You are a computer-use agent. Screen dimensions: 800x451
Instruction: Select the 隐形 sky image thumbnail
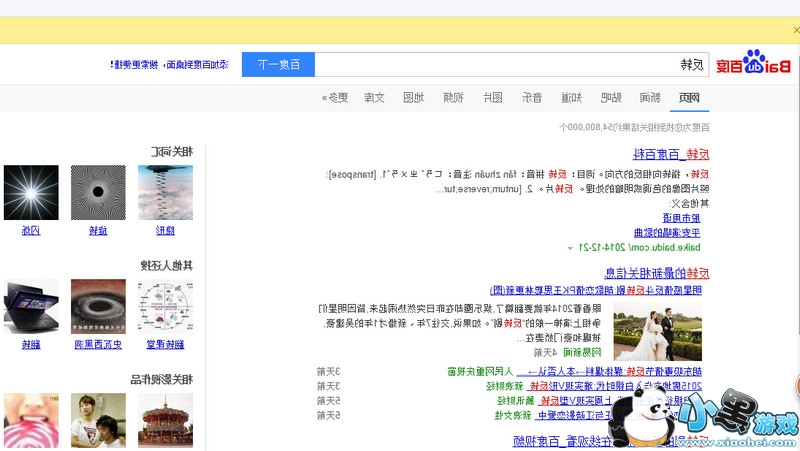click(x=165, y=191)
